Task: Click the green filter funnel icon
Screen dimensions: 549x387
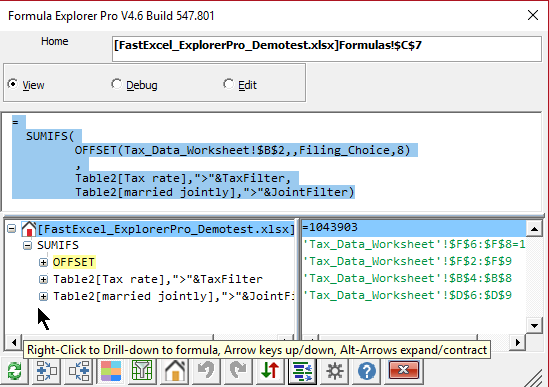Action: click(142, 371)
